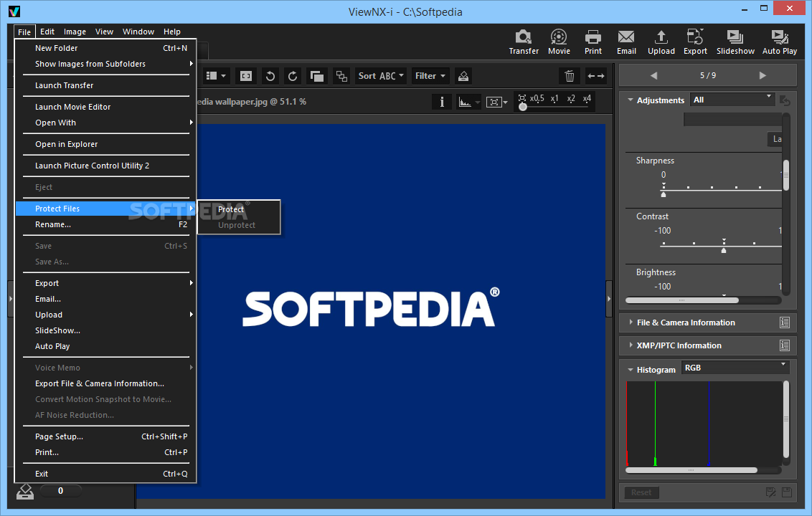Click the undo adjustments icon
The width and height of the screenshot is (812, 516).
[x=785, y=100]
